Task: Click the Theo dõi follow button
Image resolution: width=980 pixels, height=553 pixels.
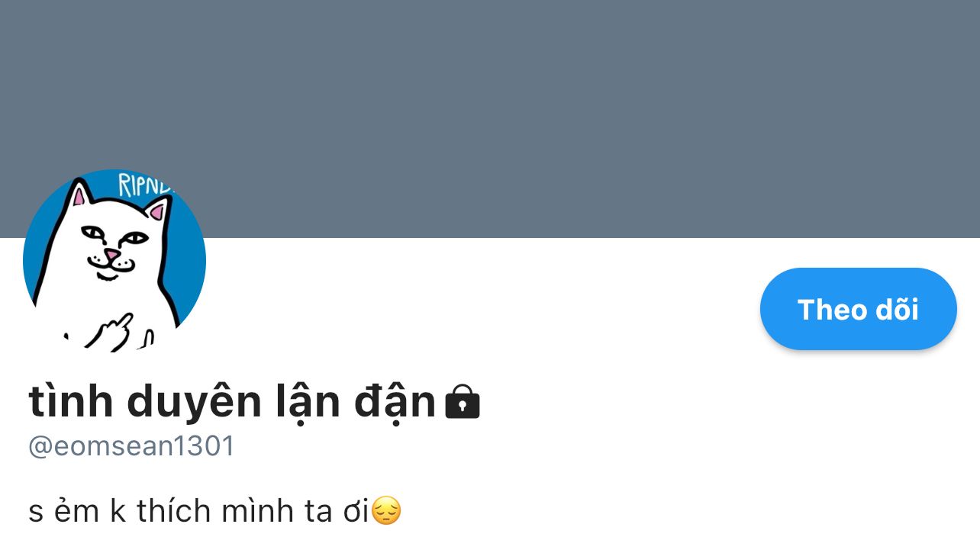Action: (858, 309)
